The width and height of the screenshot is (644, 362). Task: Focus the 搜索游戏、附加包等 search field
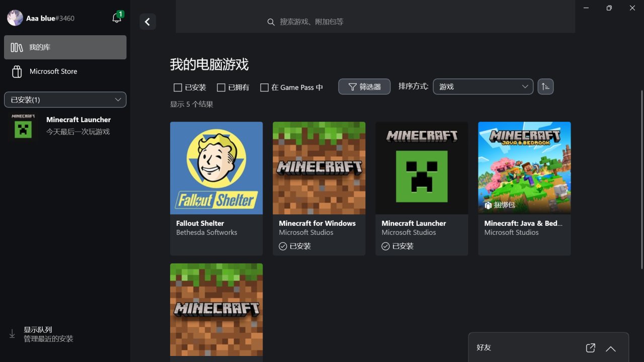pos(375,22)
